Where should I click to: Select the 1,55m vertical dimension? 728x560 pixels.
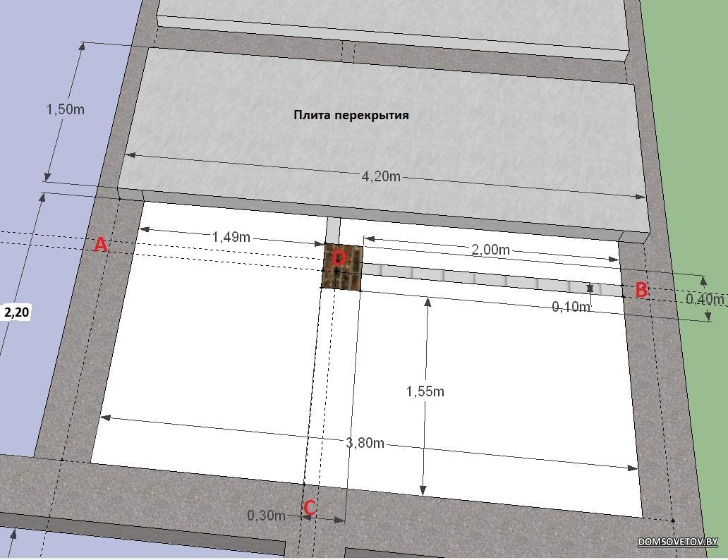(424, 391)
